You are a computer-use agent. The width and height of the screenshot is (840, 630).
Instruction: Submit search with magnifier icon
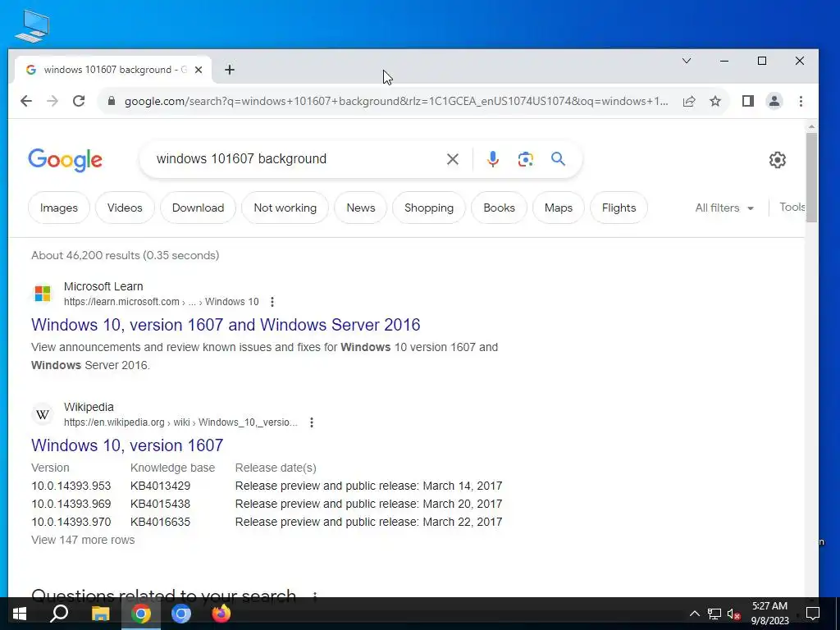(558, 158)
